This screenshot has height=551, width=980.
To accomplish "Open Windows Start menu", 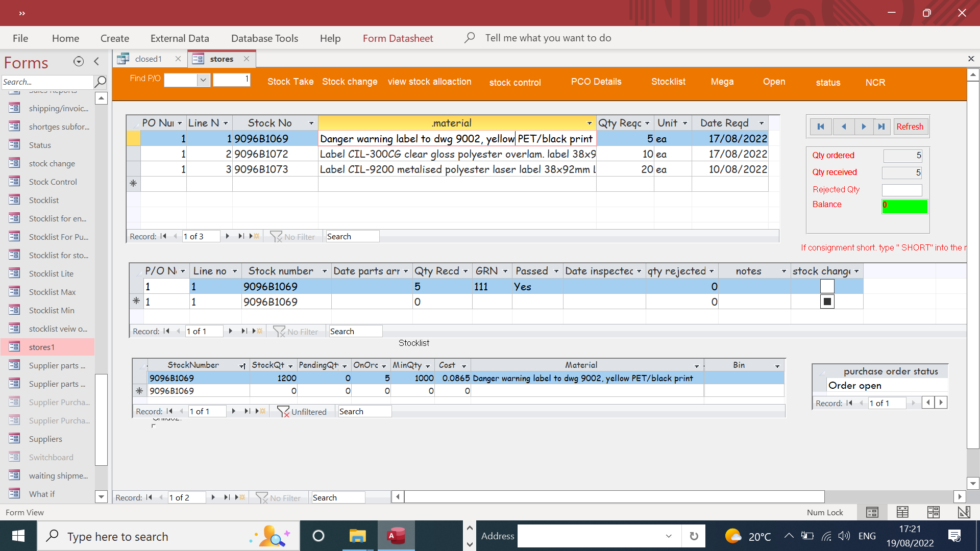I will point(18,536).
